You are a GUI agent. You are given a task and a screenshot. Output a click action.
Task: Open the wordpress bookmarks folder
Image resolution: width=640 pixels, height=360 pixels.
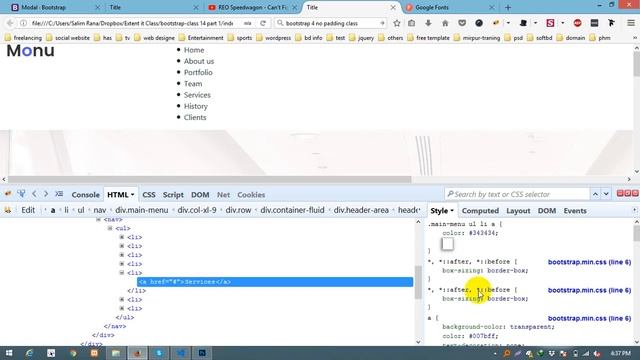[273, 38]
